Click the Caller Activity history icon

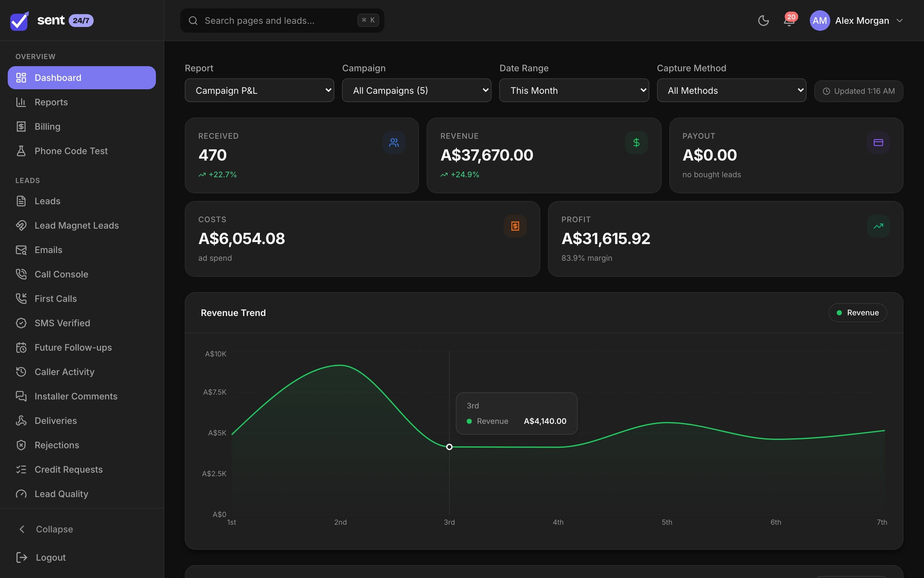tap(21, 372)
